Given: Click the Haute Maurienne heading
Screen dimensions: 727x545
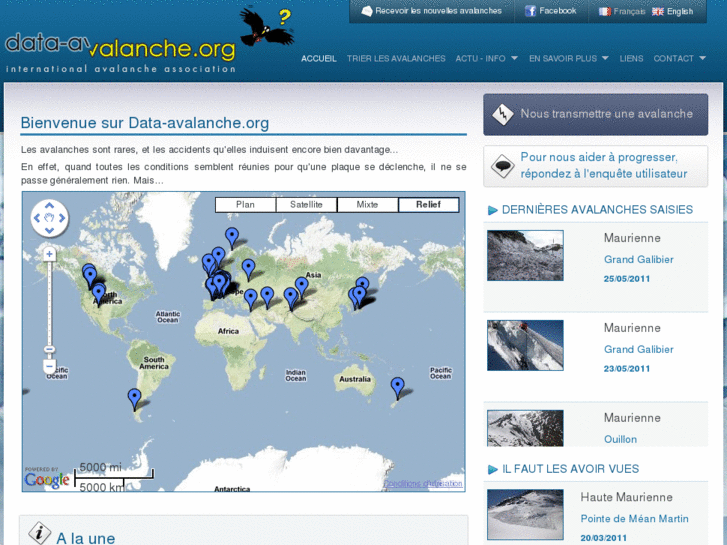Looking at the screenshot, I should coord(626,497).
